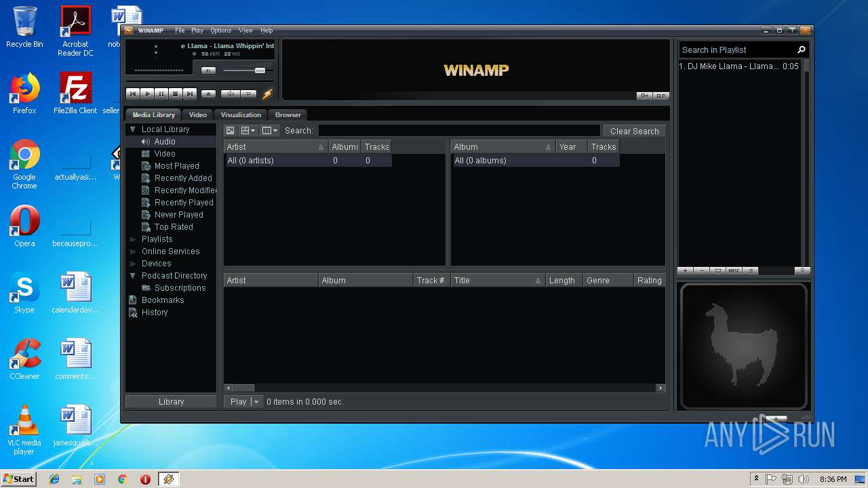Viewport: 868px width, 488px height.
Task: Click the playlist Add (+) button
Action: (x=686, y=270)
